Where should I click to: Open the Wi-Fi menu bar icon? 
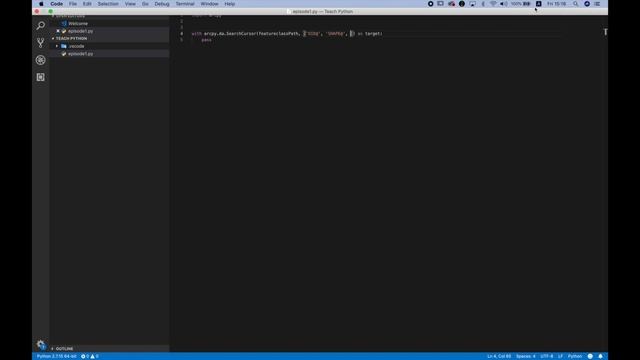coord(493,4)
